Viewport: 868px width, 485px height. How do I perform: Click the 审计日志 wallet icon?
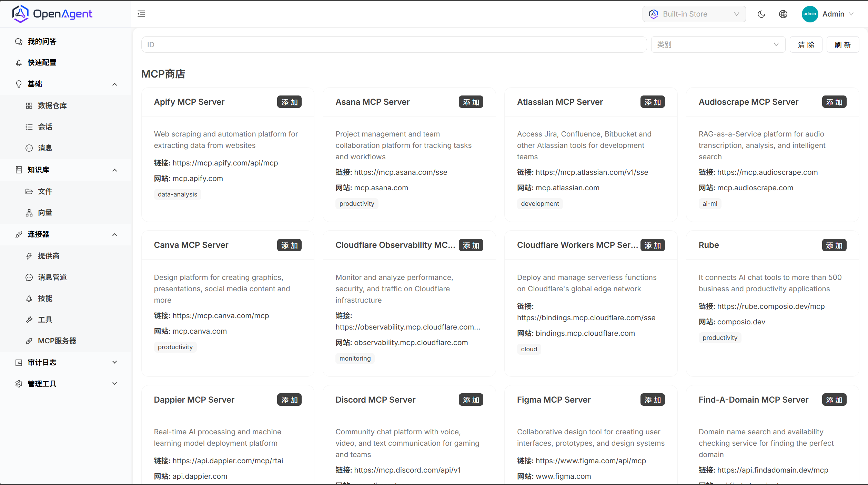[19, 363]
